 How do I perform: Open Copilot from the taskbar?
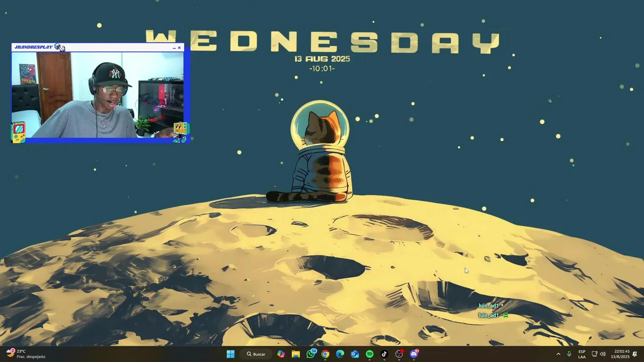281,354
